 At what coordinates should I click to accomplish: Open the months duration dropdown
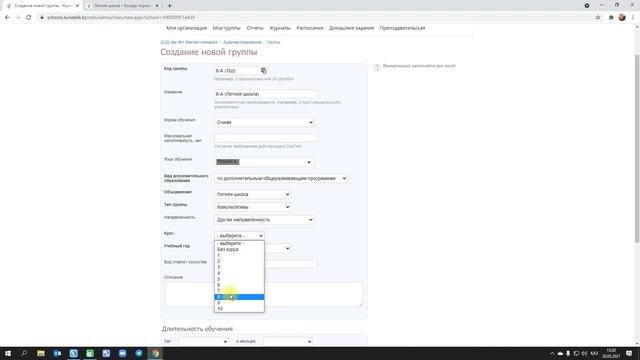[x=288, y=341]
